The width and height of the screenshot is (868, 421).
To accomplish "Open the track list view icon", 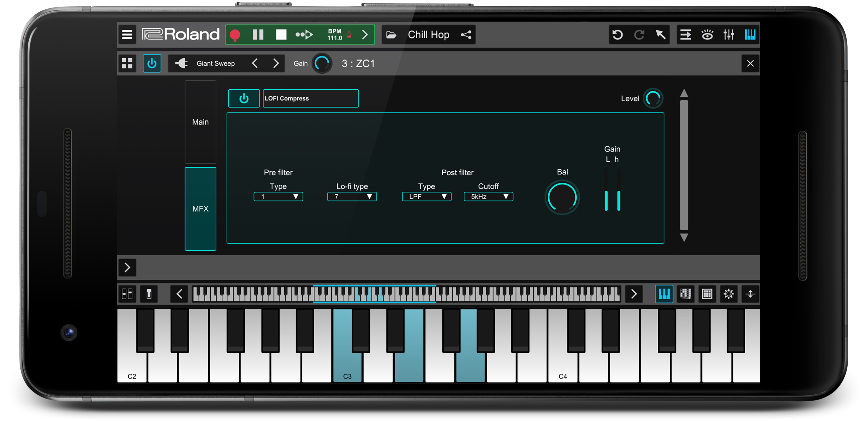I will (x=685, y=34).
